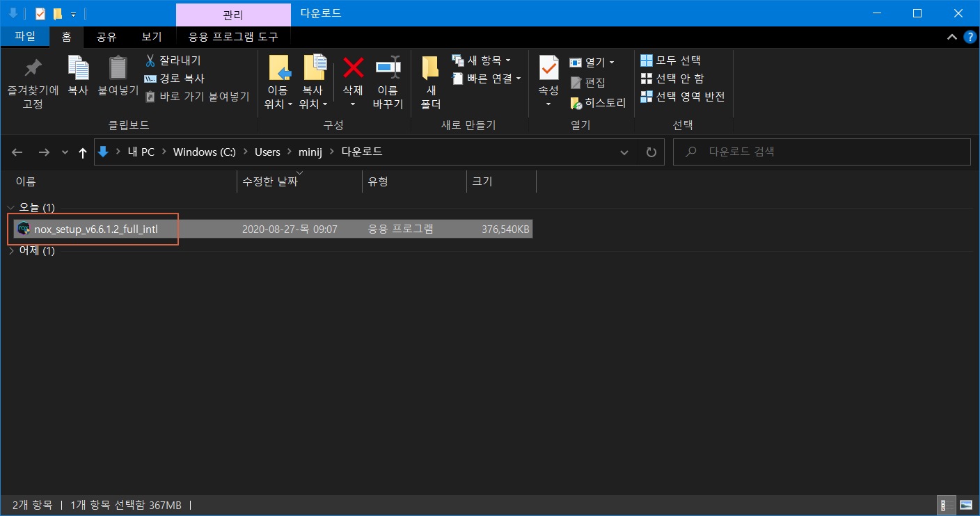Click Copy path (경로 복사)
This screenshot has height=516, width=980.
174,79
